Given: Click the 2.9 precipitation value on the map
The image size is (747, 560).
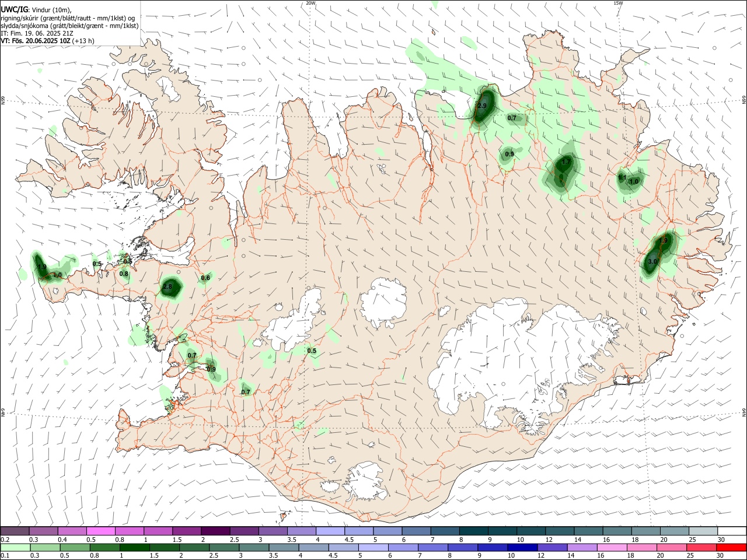Looking at the screenshot, I should (x=482, y=106).
